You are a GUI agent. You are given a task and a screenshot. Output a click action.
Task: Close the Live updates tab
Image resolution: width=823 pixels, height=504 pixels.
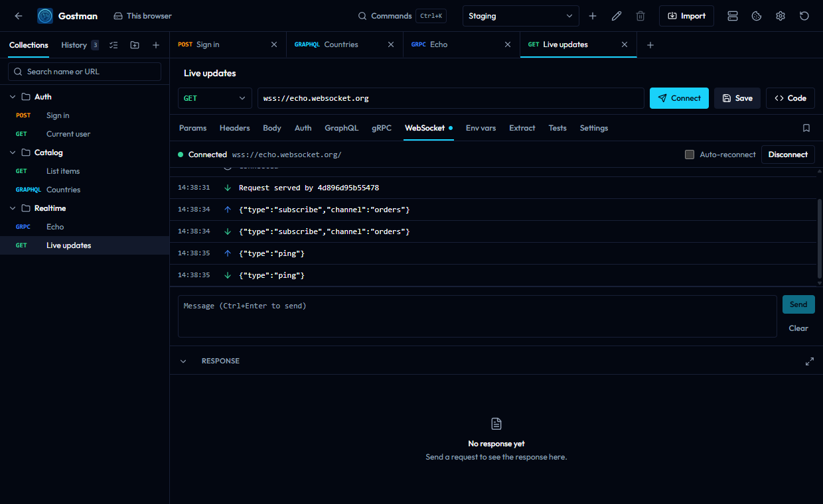click(x=625, y=44)
